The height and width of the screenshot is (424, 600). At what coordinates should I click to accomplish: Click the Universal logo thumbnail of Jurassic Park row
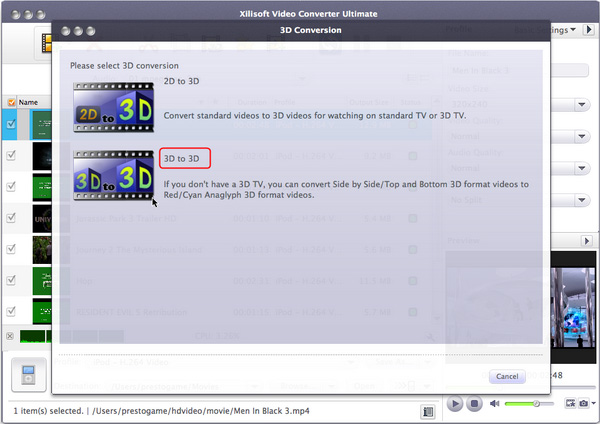point(42,219)
